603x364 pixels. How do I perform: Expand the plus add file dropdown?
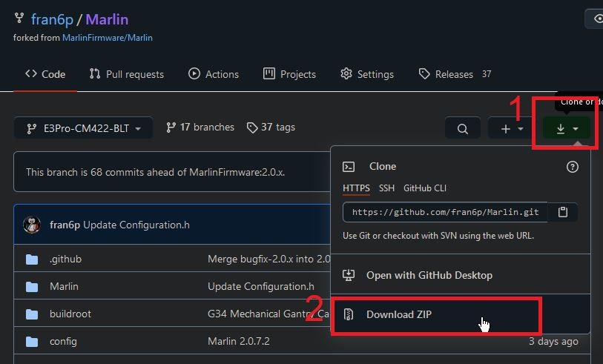512,129
